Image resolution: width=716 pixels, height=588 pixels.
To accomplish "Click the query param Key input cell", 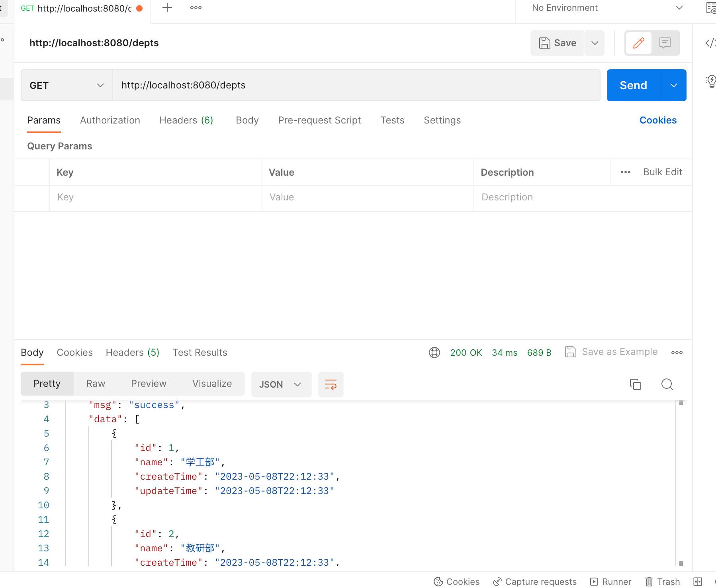I will pos(156,197).
